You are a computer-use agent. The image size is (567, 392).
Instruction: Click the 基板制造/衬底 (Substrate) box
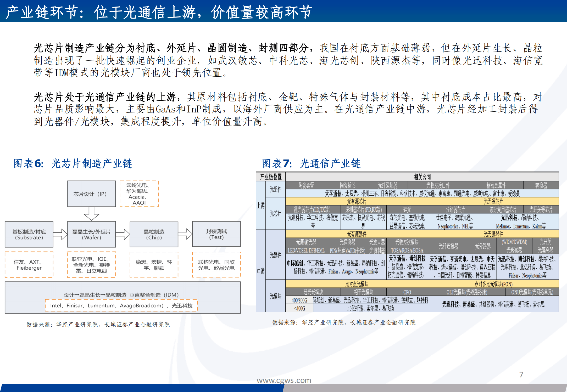point(29,235)
